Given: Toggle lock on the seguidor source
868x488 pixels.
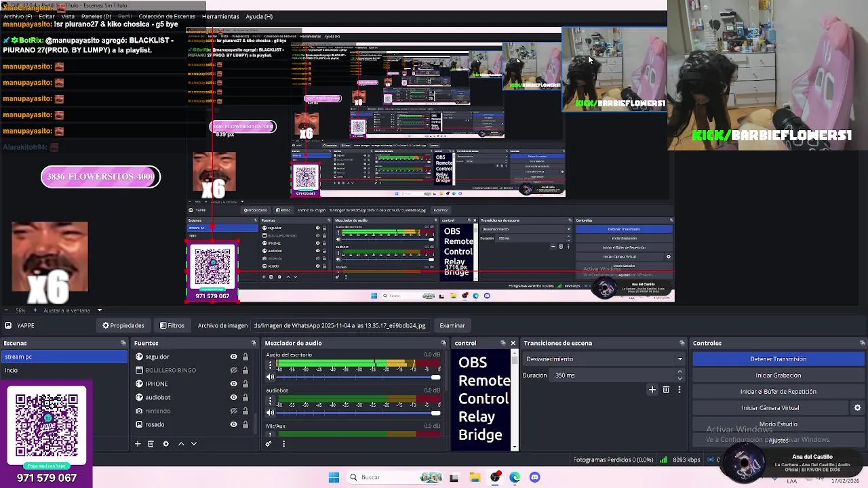Looking at the screenshot, I should [245, 357].
